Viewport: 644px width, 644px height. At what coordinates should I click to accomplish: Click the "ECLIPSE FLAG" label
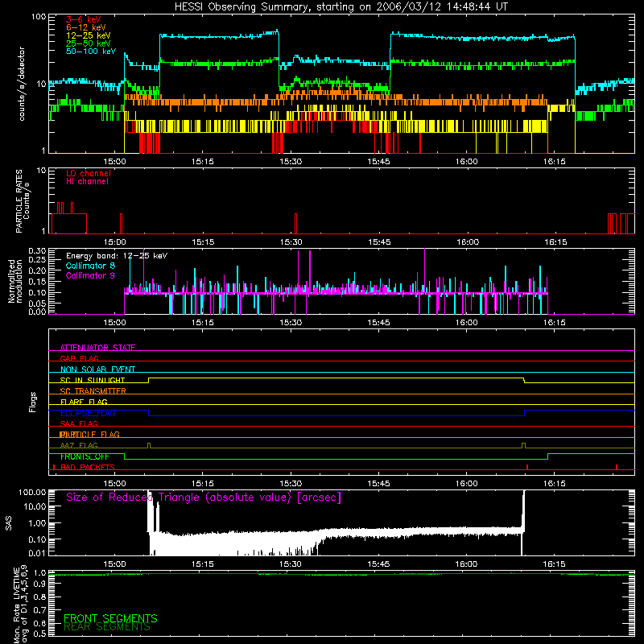pos(88,413)
